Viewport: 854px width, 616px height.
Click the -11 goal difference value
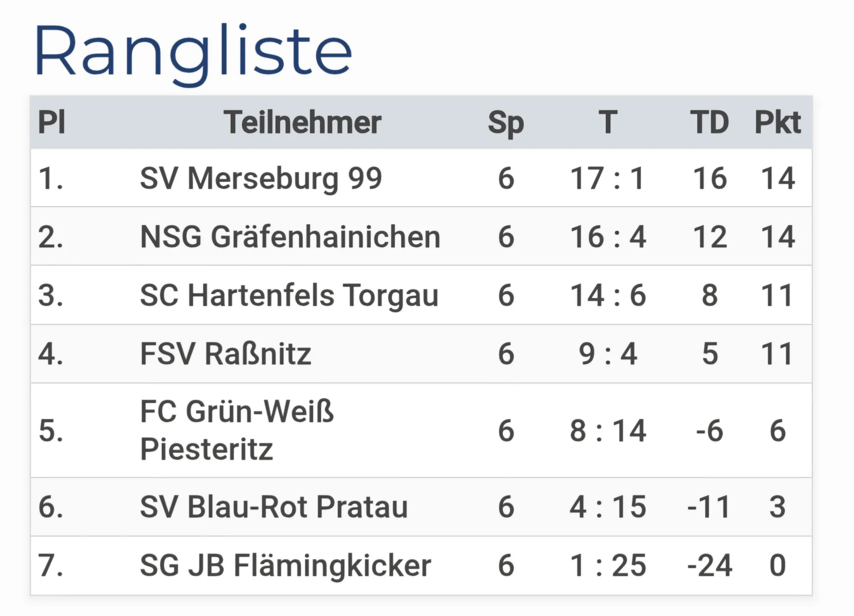pyautogui.click(x=709, y=507)
